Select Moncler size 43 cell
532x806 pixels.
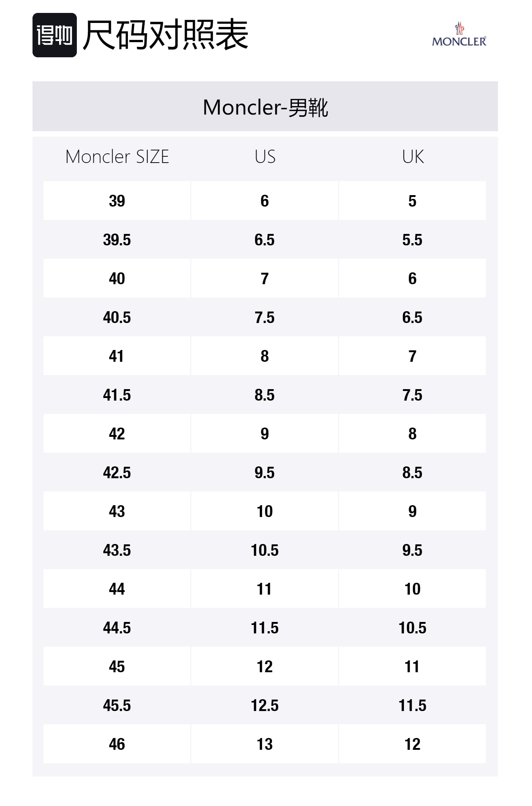click(117, 511)
